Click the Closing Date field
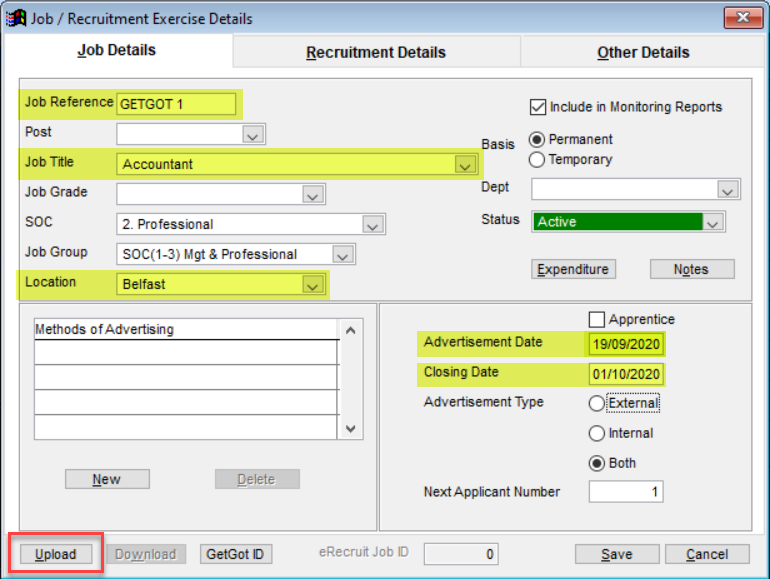 (626, 374)
